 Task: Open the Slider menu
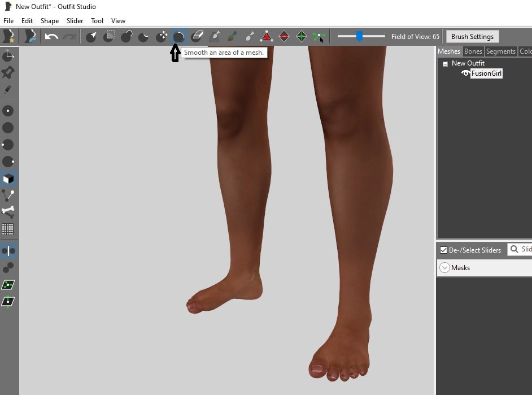(x=75, y=21)
